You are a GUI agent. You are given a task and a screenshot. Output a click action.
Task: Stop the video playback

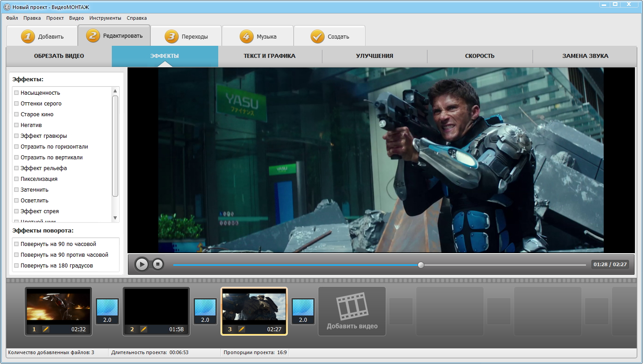[158, 264]
